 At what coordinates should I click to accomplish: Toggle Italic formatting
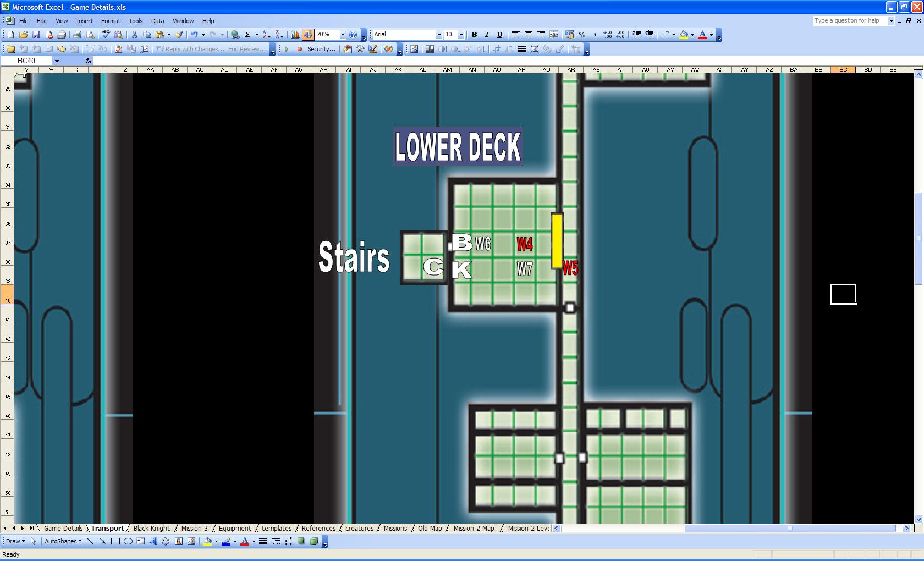[x=487, y=35]
